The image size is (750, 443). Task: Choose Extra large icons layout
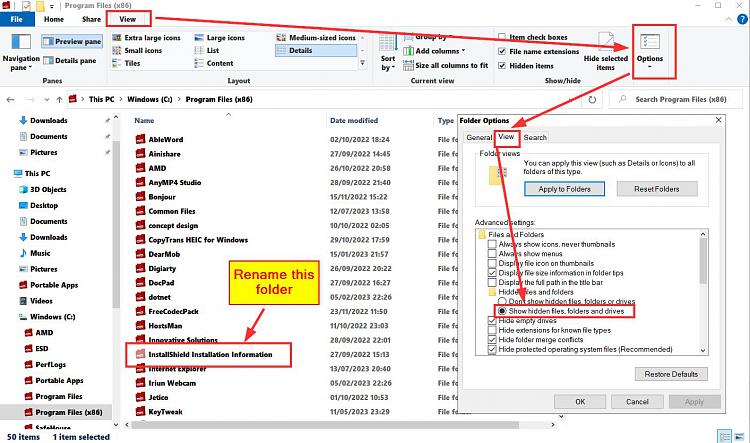point(146,38)
